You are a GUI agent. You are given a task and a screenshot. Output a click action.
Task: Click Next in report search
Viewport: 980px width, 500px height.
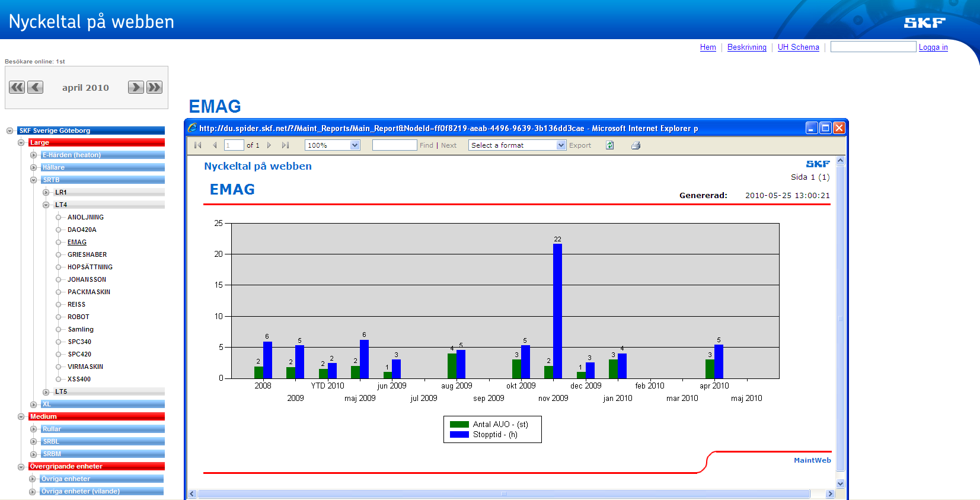pos(449,145)
